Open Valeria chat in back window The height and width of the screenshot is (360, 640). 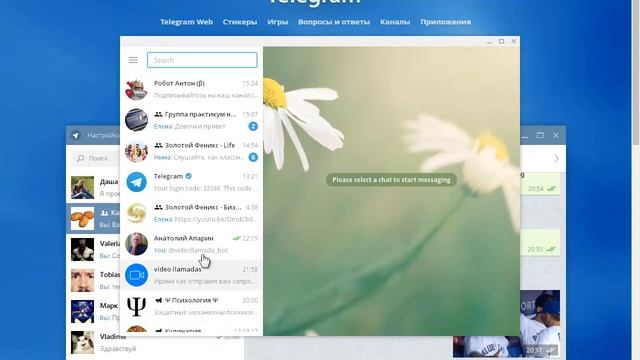(x=93, y=249)
